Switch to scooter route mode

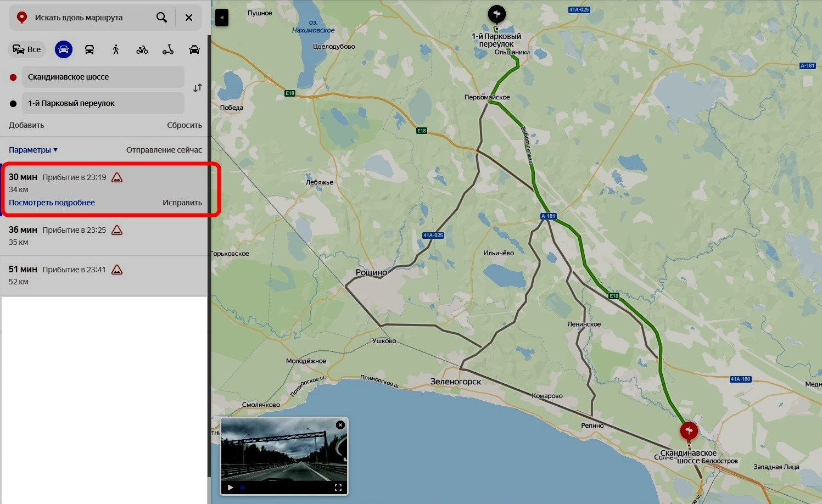point(168,49)
